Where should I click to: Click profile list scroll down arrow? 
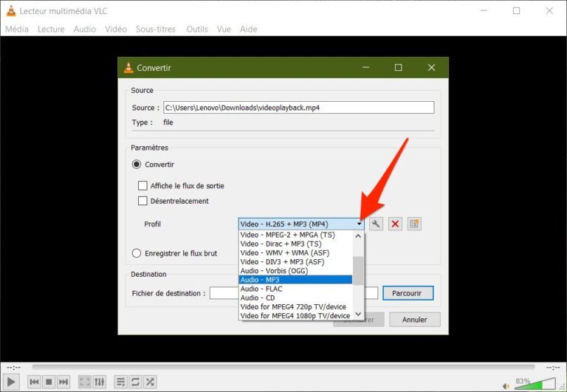(358, 314)
